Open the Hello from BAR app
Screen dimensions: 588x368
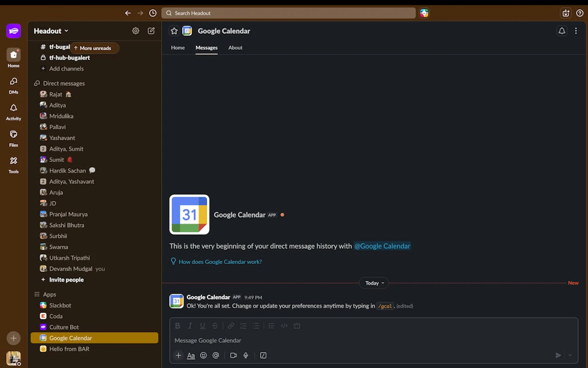[94, 349]
